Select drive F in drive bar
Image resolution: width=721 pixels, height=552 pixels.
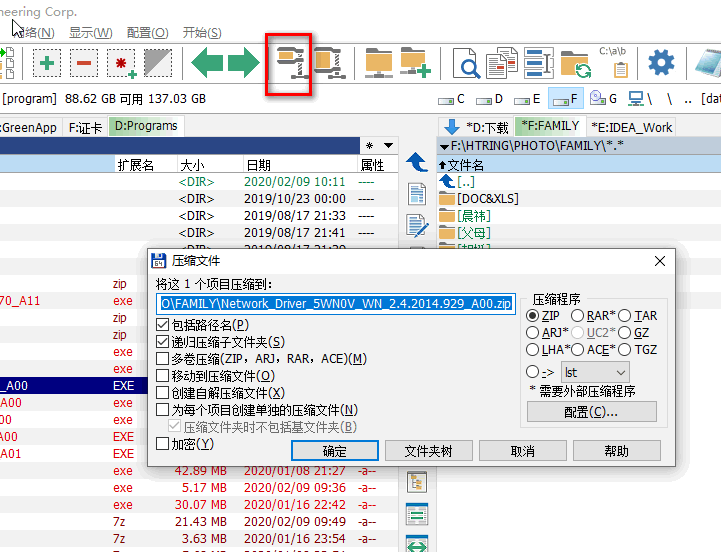tap(566, 99)
